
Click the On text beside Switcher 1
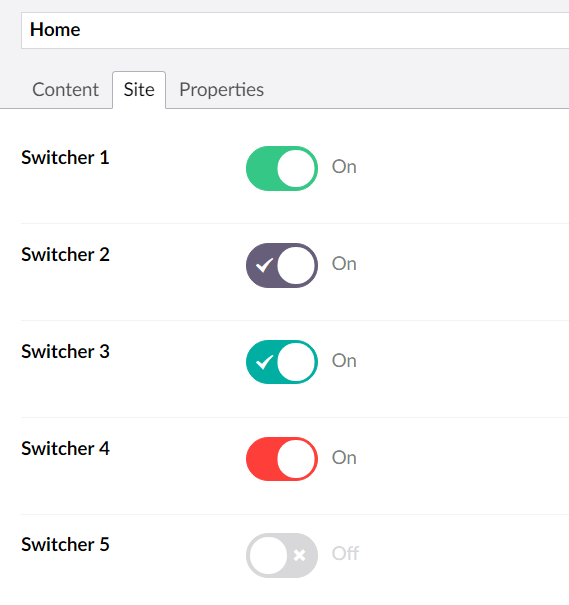[344, 167]
